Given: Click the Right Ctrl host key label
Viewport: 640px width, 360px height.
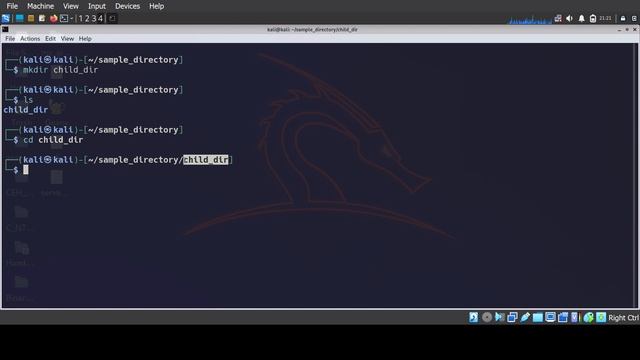Looking at the screenshot, I should (x=624, y=318).
